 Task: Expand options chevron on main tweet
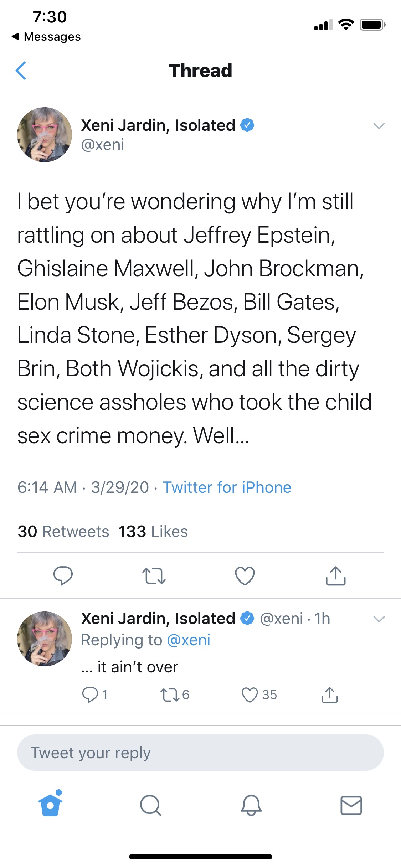[x=379, y=126]
